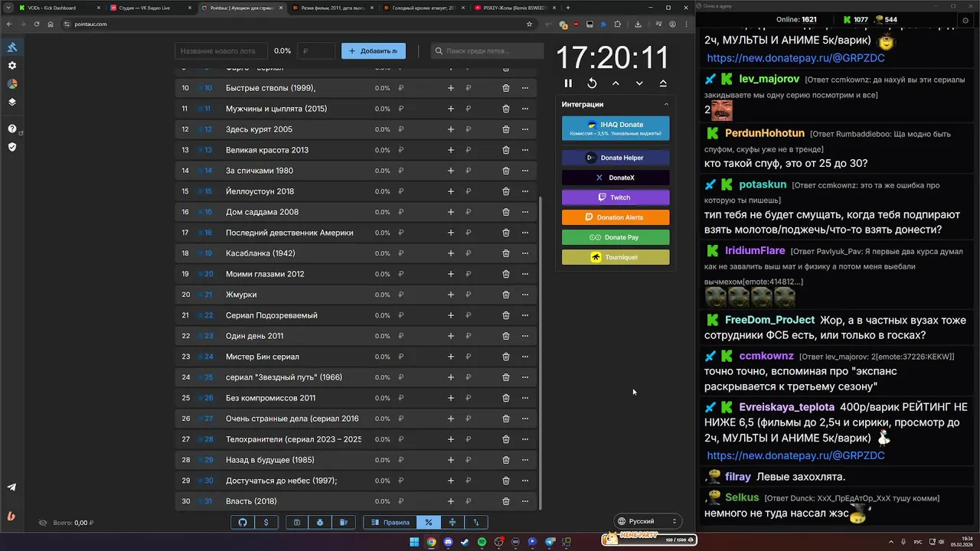Add amount plus for Назад в будущее
980x551 pixels.
451,460
